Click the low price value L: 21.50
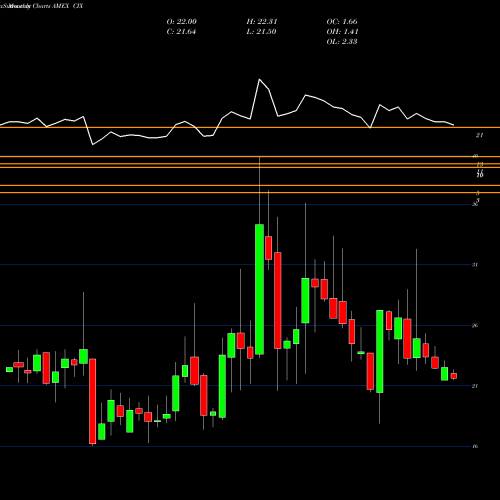This screenshot has height=500, width=500. tap(262, 32)
